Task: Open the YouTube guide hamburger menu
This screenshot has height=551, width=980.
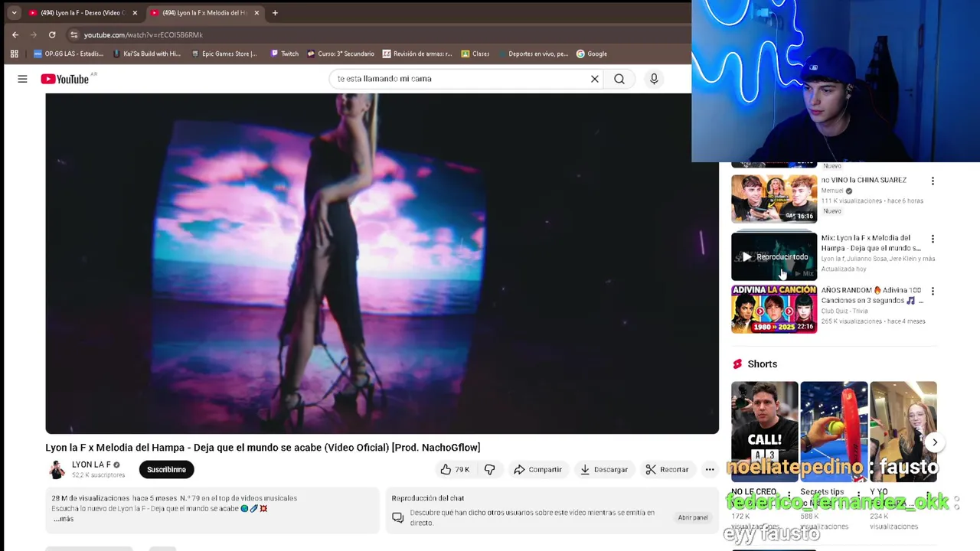Action: 22,79
